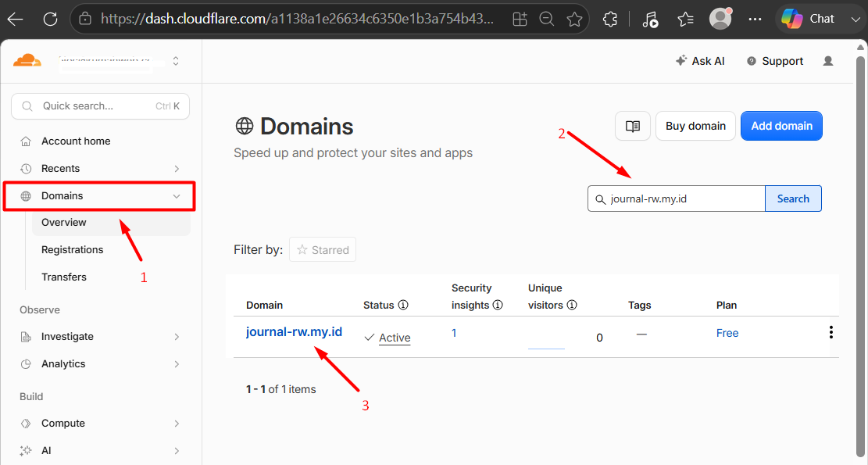
Task: Open browser settings and more menu
Action: click(x=755, y=20)
